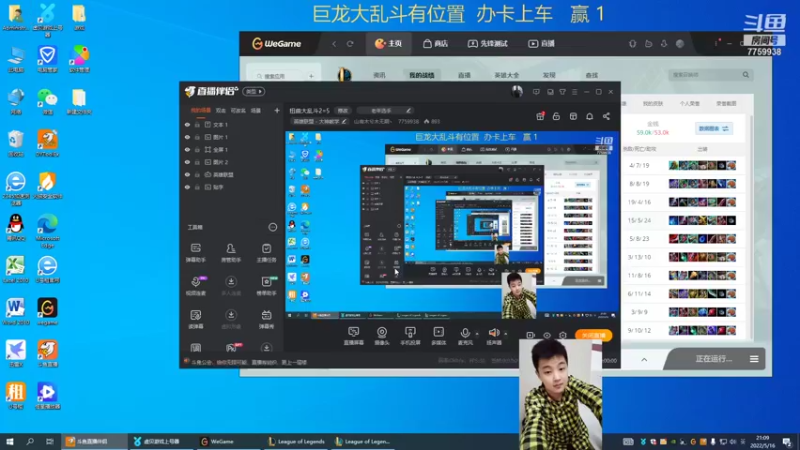Open the QQ penguin desktop icon
Screen dimensions: 800x450
pos(16,228)
